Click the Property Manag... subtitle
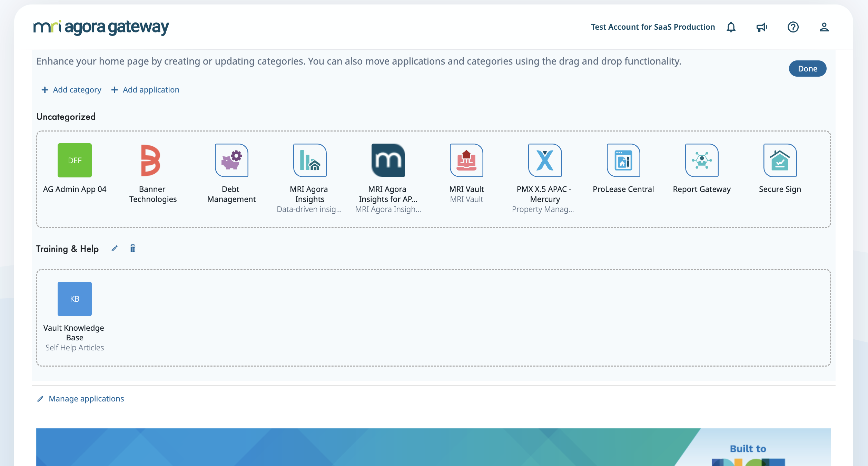 [543, 209]
